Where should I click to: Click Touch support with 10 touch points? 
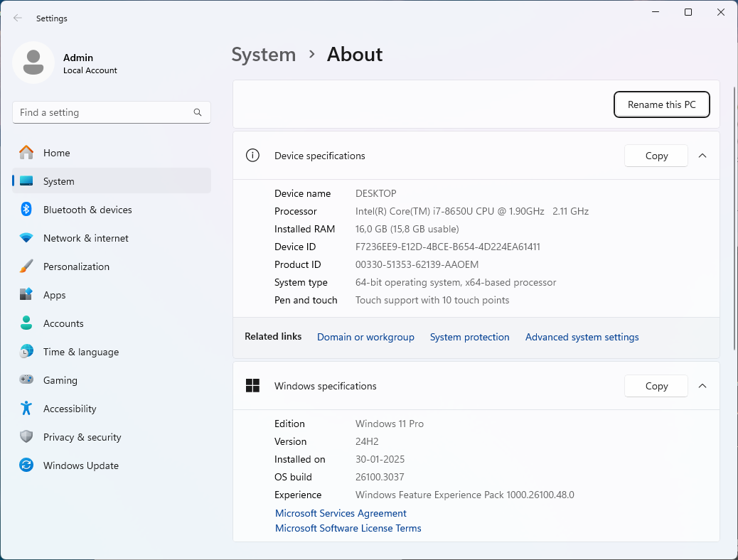(432, 300)
